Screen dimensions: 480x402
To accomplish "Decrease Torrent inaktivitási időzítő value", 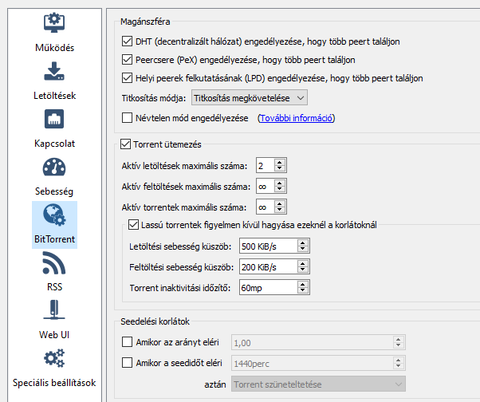I will (x=303, y=291).
